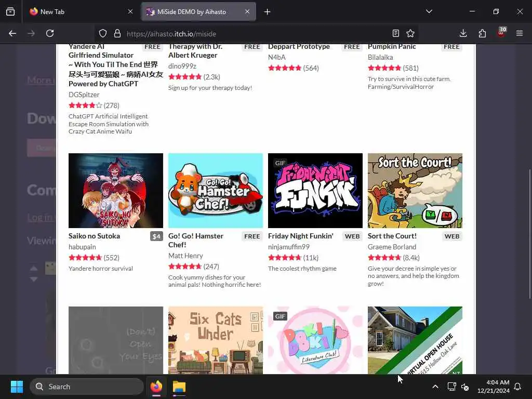This screenshot has width=532, height=399.
Task: Open the tab overview icon
Action: (x=10, y=11)
